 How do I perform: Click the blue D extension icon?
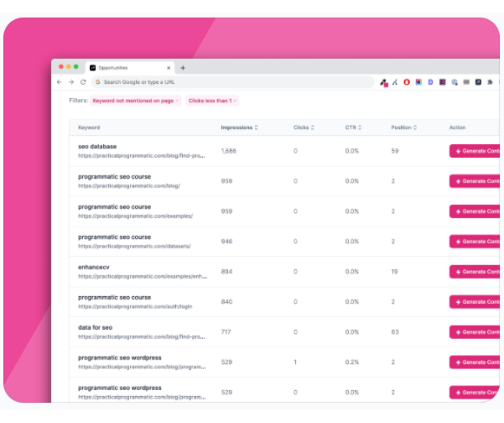click(x=431, y=82)
